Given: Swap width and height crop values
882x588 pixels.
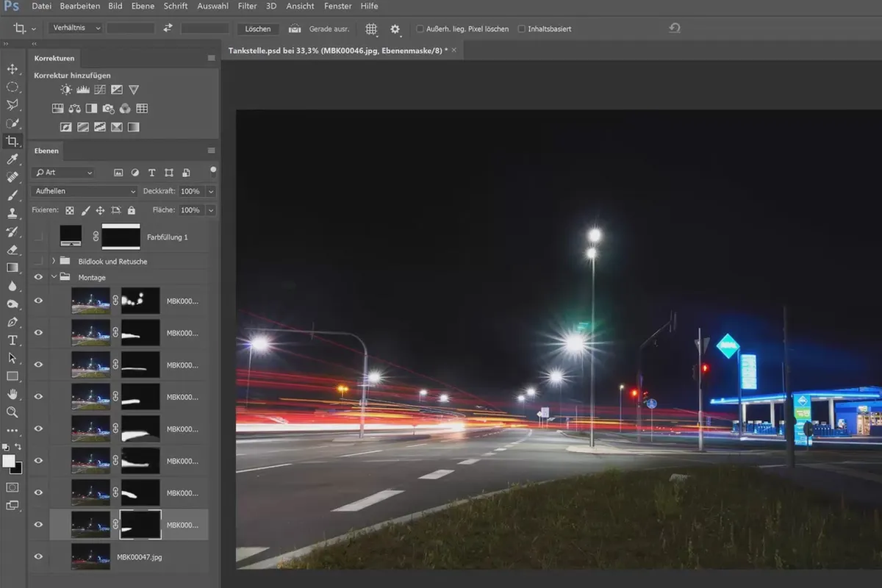Looking at the screenshot, I should [x=168, y=29].
